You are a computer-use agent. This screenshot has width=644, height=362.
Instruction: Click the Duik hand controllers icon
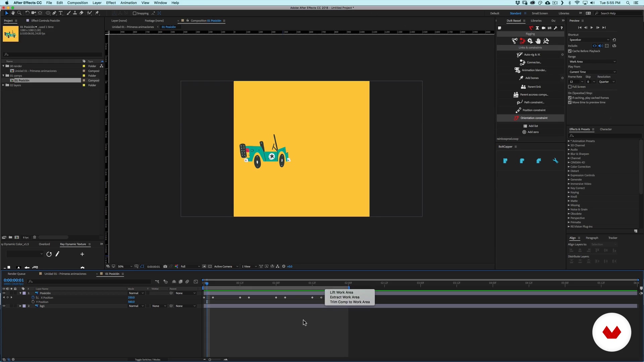(x=538, y=41)
